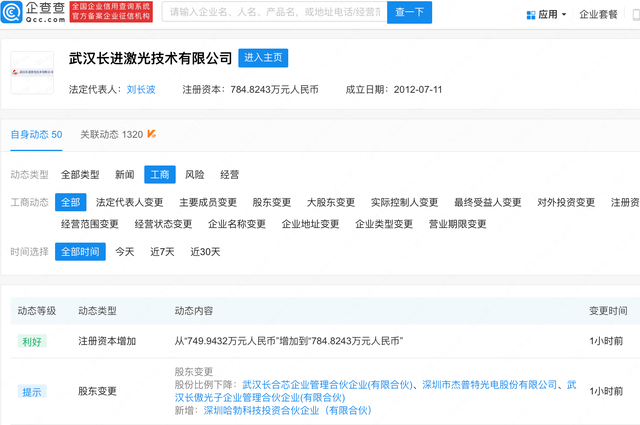Click the VIP badge next to 关联动态 1320
Viewport: 640px width, 425px height.
point(151,133)
